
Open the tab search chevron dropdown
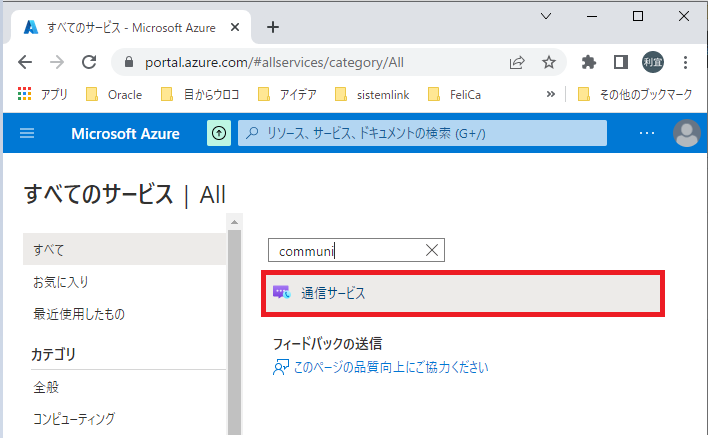click(x=546, y=16)
